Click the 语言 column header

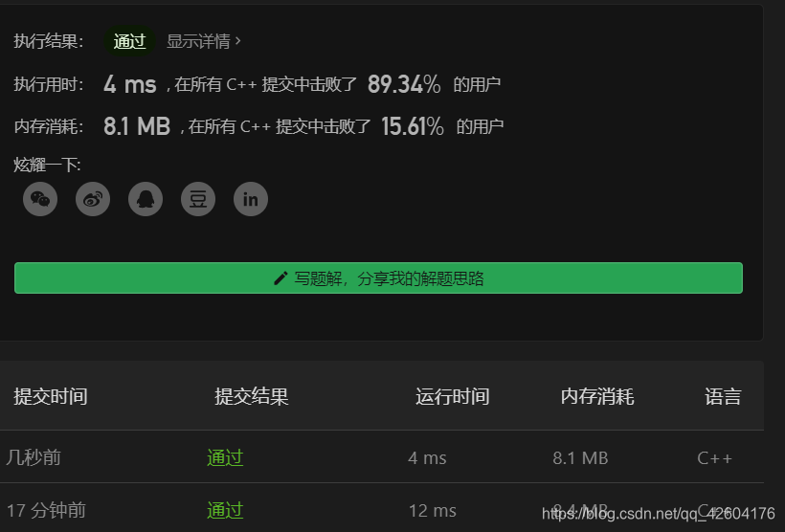723,396
